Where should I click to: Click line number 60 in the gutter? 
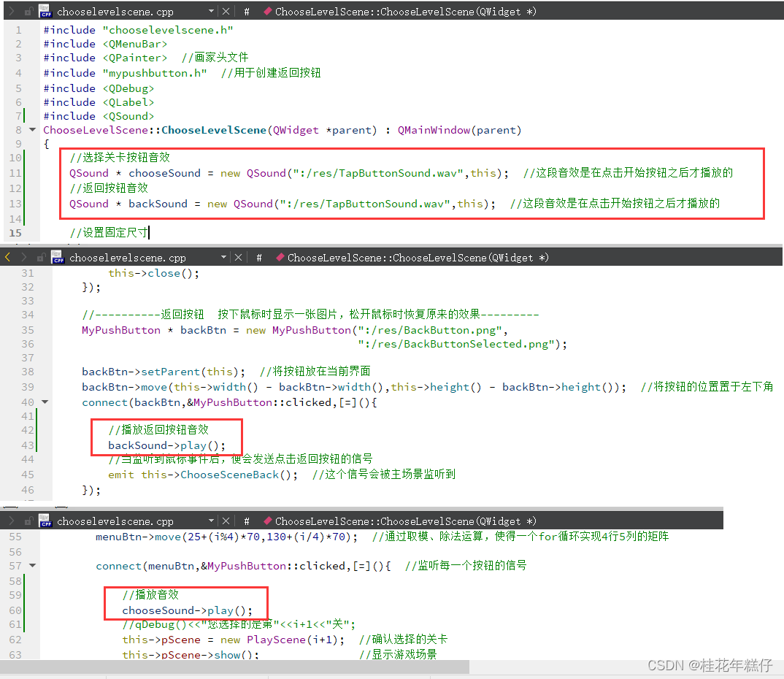point(15,610)
